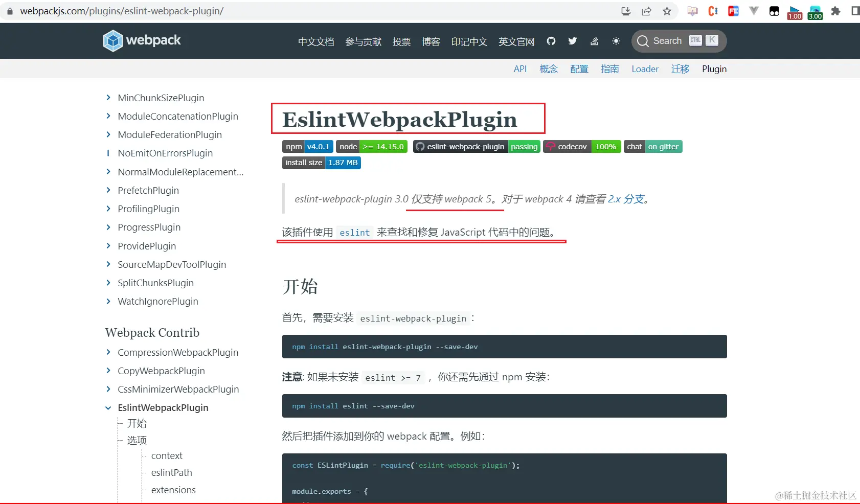Open the inline eslint link
The height and width of the screenshot is (504, 860).
click(x=354, y=233)
